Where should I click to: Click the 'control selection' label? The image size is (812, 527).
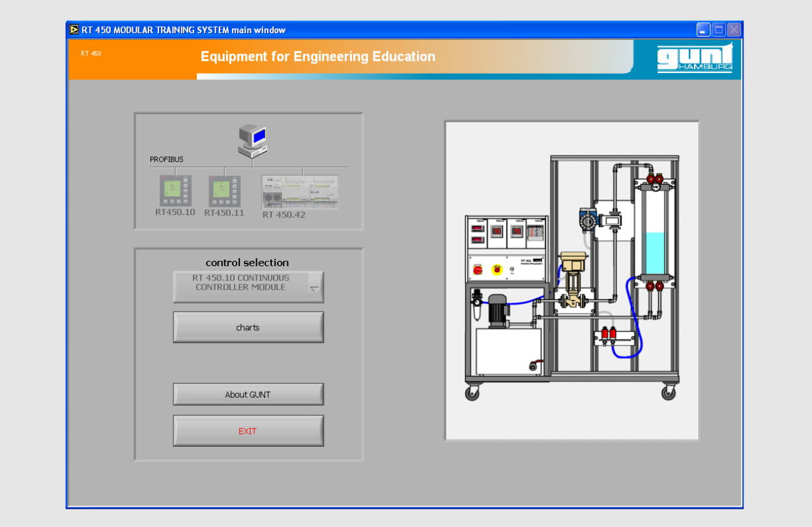(x=247, y=262)
